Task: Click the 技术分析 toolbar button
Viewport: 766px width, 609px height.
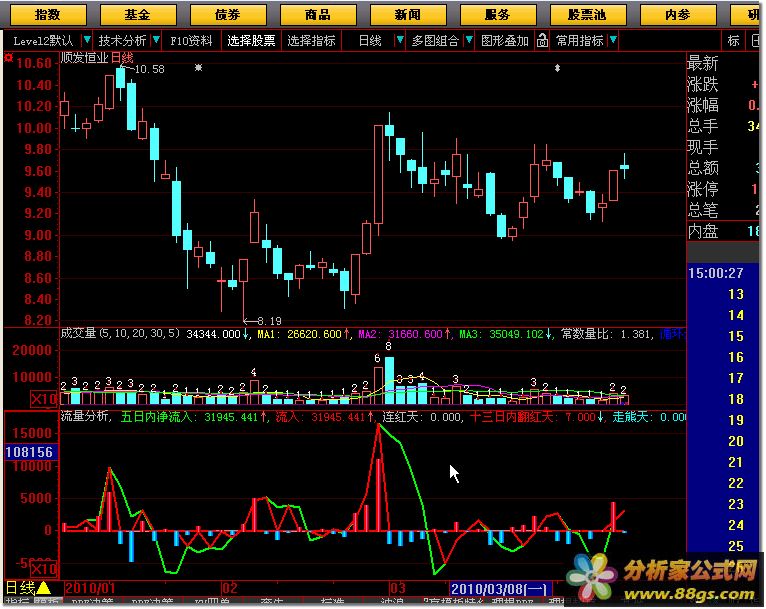Action: [x=122, y=41]
